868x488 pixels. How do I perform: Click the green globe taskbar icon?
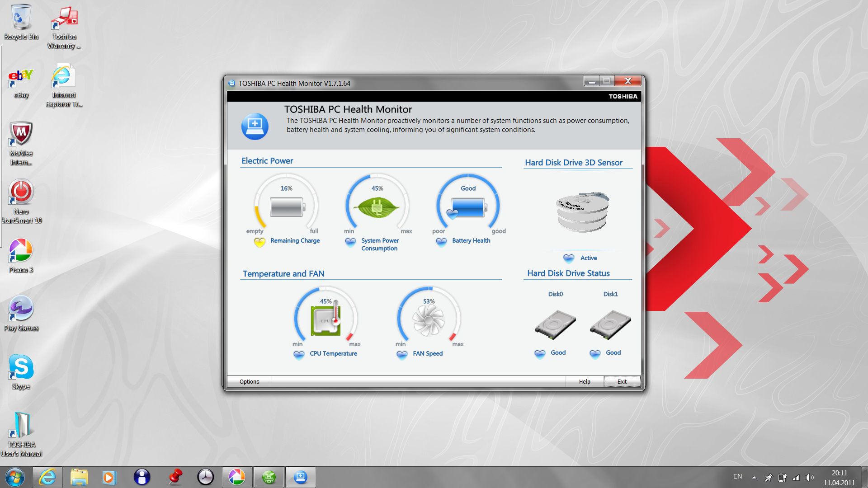(269, 477)
